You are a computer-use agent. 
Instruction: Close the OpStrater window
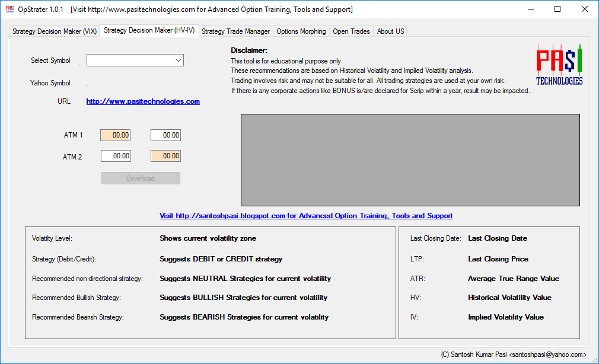585,9
